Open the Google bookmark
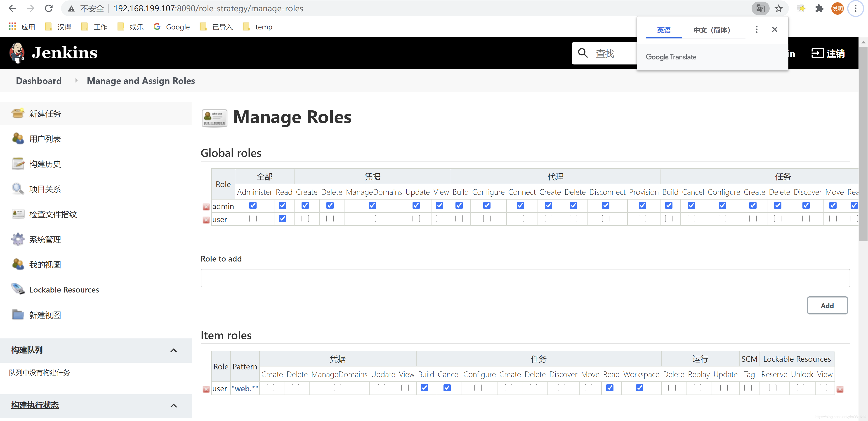Image resolution: width=868 pixels, height=421 pixels. [x=172, y=27]
